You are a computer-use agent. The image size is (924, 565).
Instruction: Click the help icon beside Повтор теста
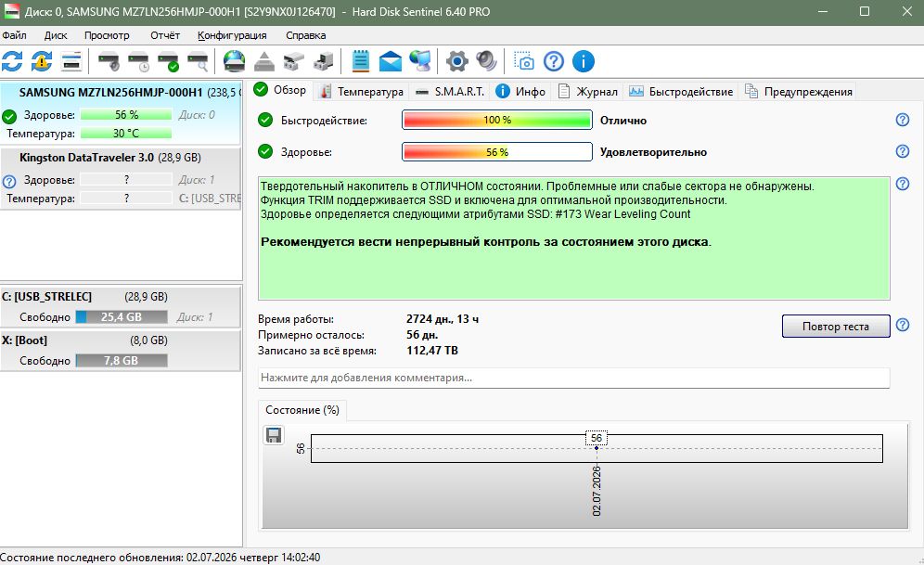(902, 326)
